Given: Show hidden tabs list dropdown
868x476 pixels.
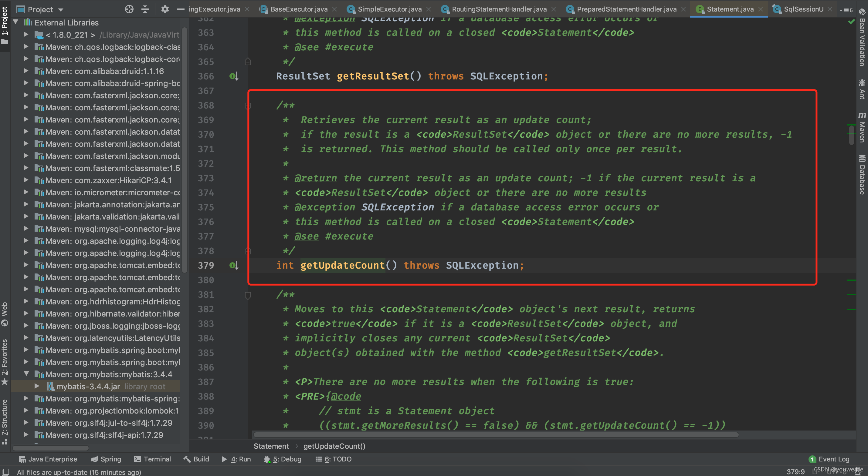Looking at the screenshot, I should [x=846, y=10].
